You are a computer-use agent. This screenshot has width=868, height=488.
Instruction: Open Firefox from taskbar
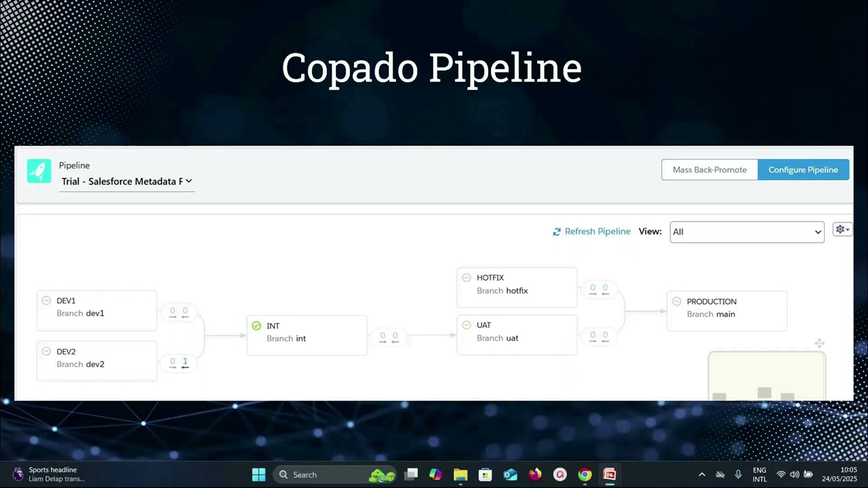point(535,474)
